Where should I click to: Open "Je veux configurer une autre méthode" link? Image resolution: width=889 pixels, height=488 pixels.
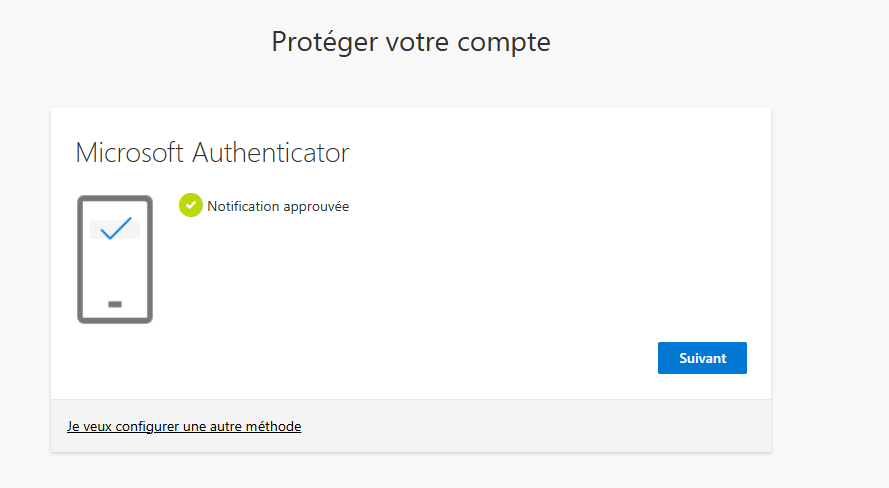pyautogui.click(x=184, y=426)
